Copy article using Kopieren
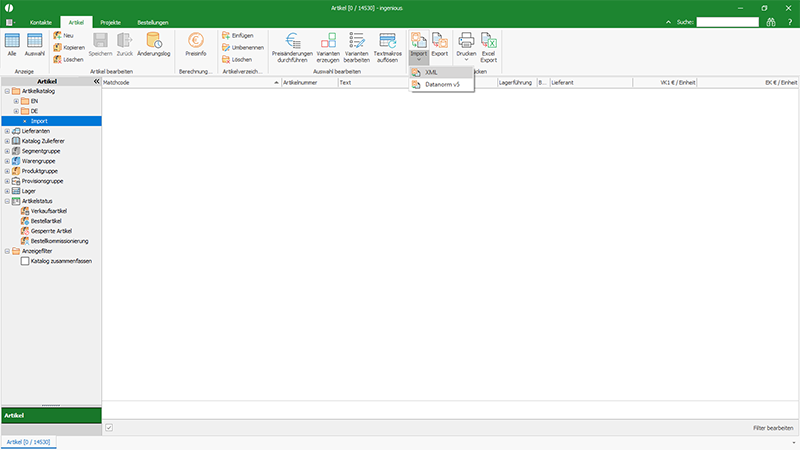This screenshot has height=450, width=800. tap(69, 47)
